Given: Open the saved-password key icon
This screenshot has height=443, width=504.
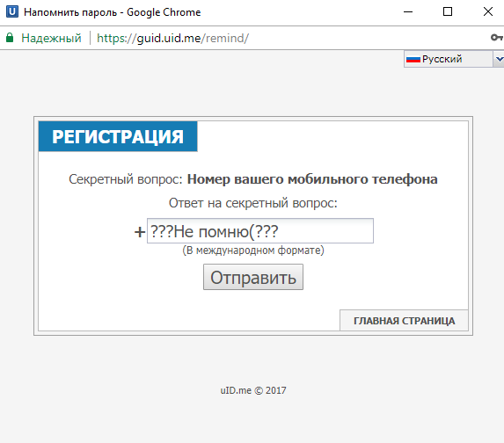Looking at the screenshot, I should pyautogui.click(x=497, y=38).
